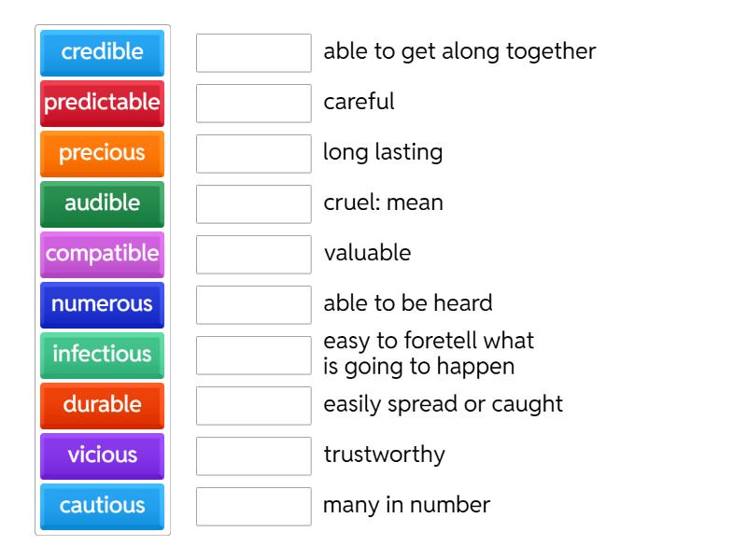Screen dimensions: 747x560
Task: Click the answer box beside 'valuable'
Action: (254, 255)
